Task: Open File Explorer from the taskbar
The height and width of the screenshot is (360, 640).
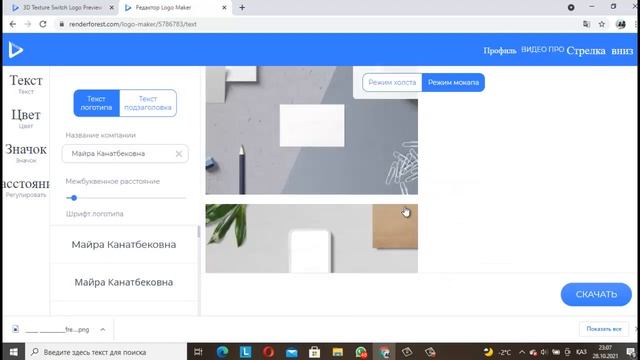Action: pos(338,352)
